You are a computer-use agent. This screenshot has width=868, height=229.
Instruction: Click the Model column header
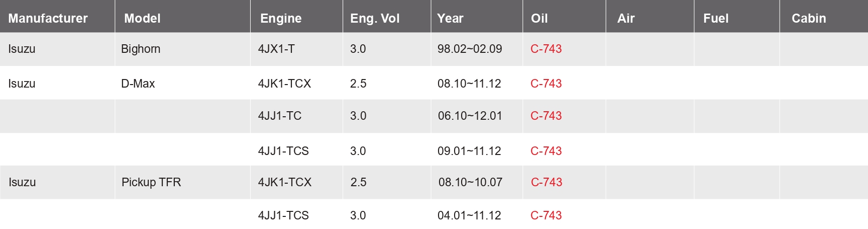(x=142, y=18)
